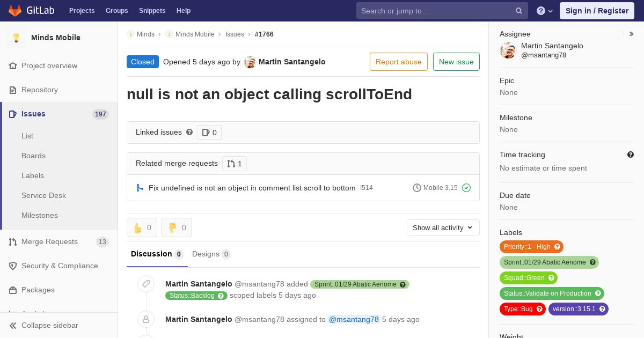Click the Minds Mobile lightbulb project avatar

[16, 38]
